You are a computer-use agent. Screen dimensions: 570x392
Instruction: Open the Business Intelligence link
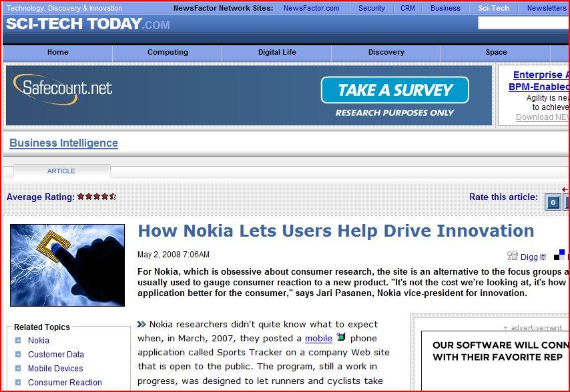(x=63, y=143)
